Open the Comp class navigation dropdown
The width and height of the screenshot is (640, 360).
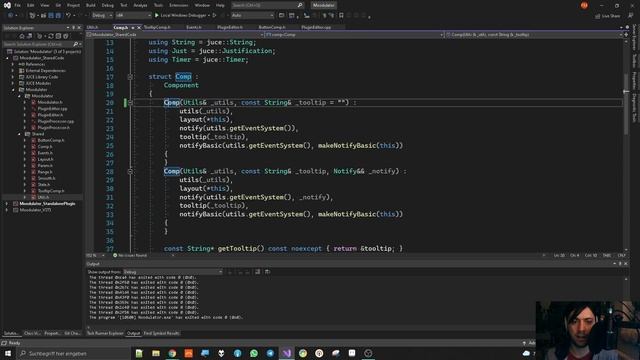click(354, 35)
